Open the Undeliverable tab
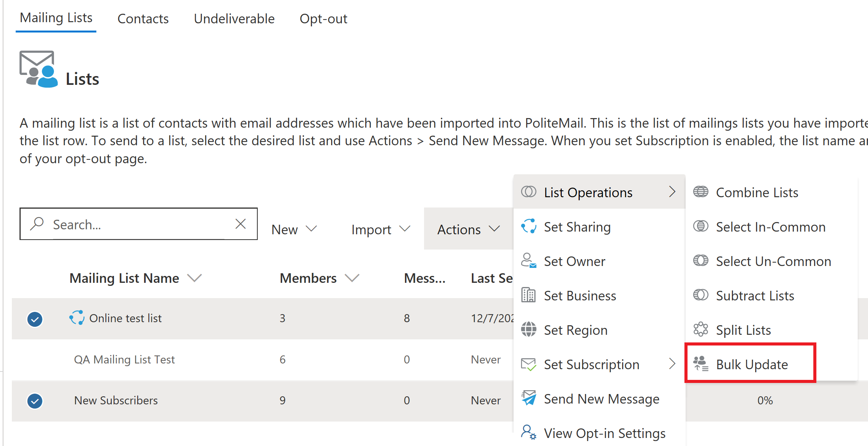The image size is (868, 446). tap(234, 19)
